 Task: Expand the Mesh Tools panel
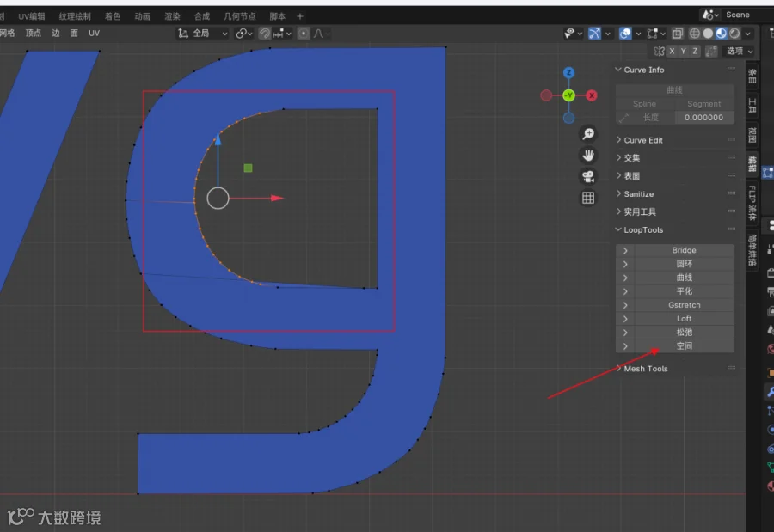coord(675,369)
